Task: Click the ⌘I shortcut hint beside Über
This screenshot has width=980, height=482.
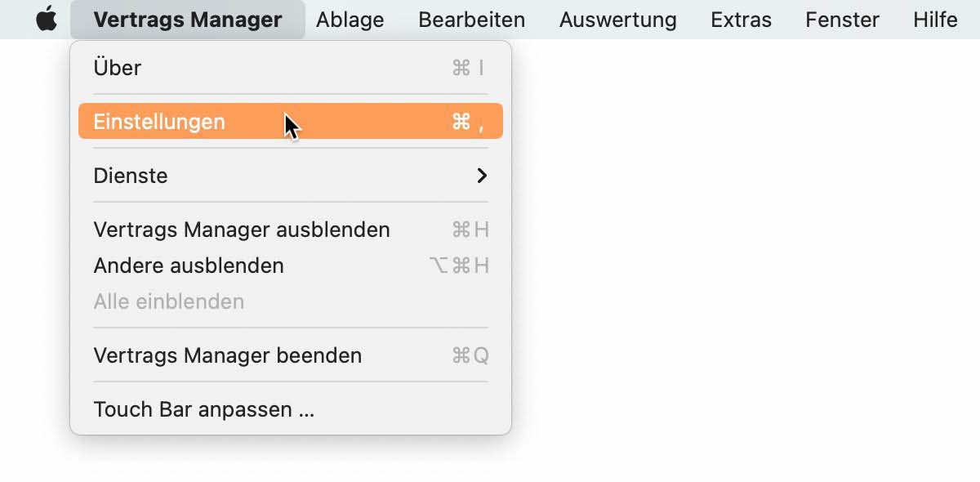Action: [469, 68]
